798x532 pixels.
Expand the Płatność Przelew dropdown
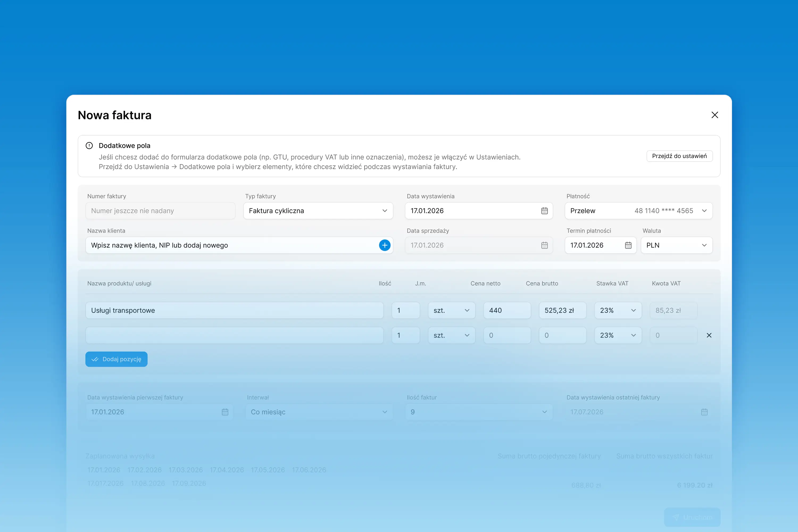coord(638,211)
